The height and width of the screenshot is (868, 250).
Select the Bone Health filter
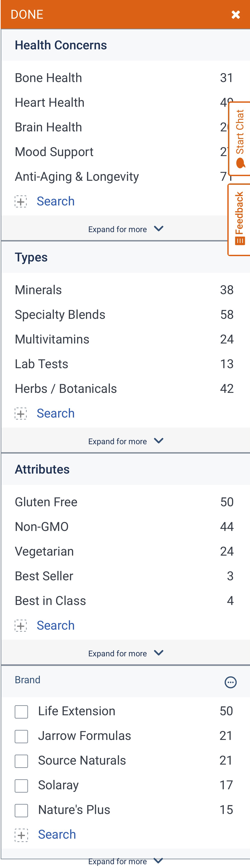tap(48, 78)
